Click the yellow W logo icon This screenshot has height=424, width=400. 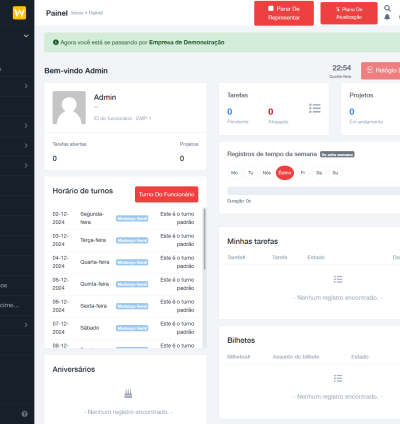point(19,13)
